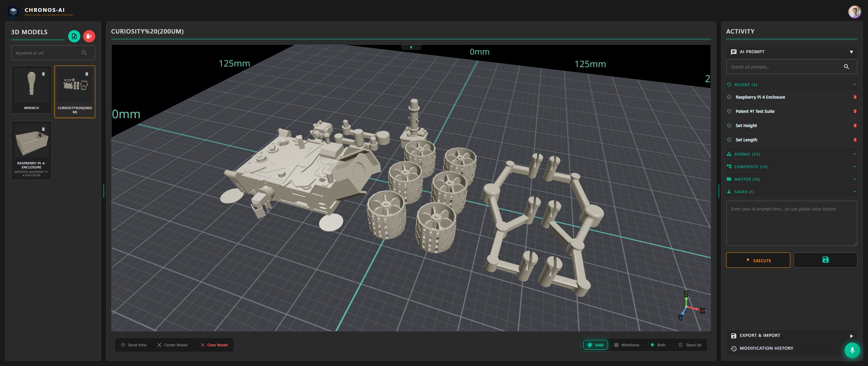Select the Patent #1 Test Suite prompt
868x366 pixels.
[755, 111]
